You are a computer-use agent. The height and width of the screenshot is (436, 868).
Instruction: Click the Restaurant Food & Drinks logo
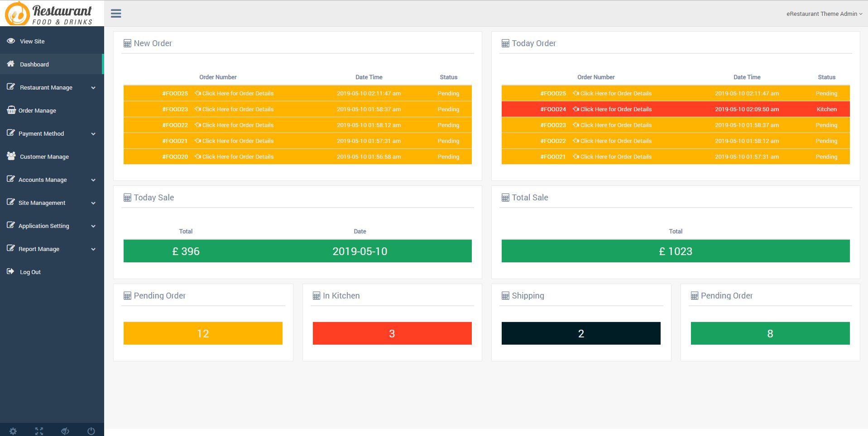[49, 14]
